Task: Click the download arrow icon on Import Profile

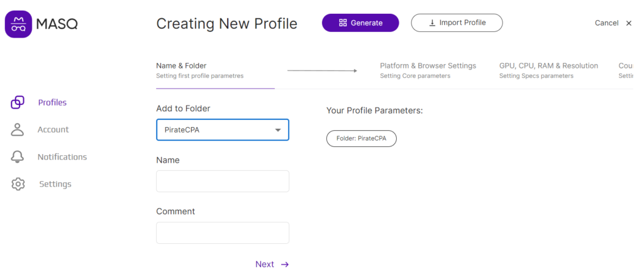Action: coord(432,23)
